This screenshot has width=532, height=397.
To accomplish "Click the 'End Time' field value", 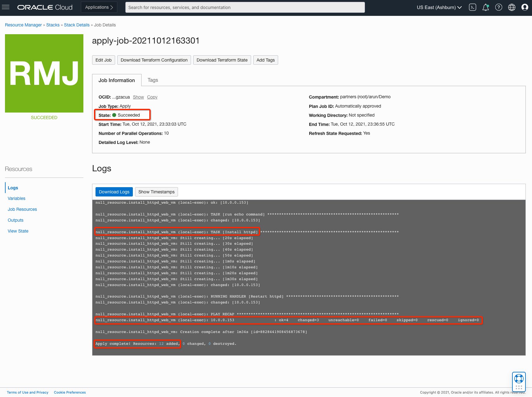I will click(x=363, y=124).
